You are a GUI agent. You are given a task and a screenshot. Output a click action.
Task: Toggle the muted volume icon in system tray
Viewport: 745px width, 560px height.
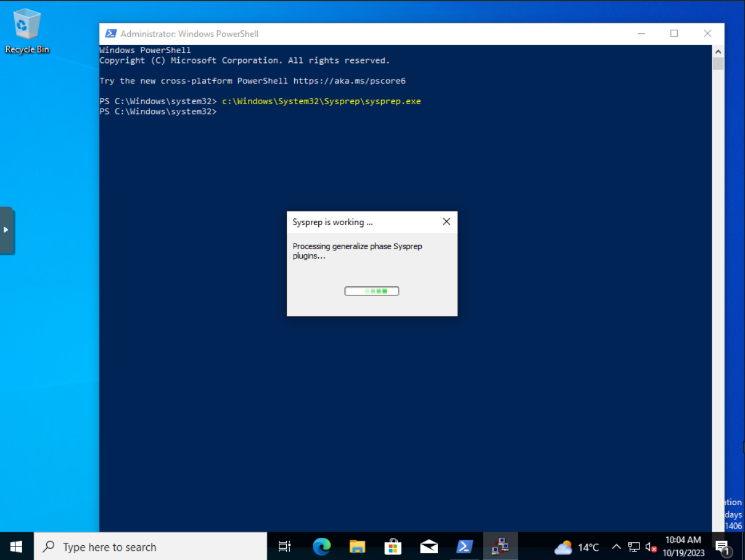(x=651, y=547)
